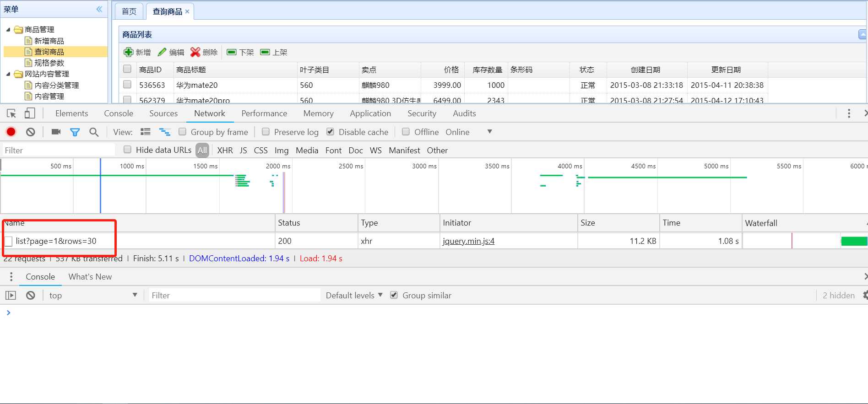
Task: Click the 新增商品 document icon
Action: pyautogui.click(x=28, y=41)
